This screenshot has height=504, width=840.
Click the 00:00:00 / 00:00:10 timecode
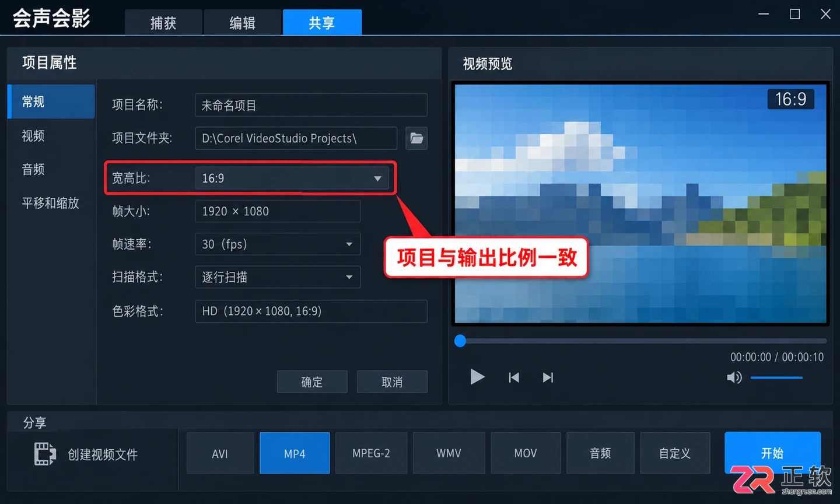pyautogui.click(x=777, y=357)
